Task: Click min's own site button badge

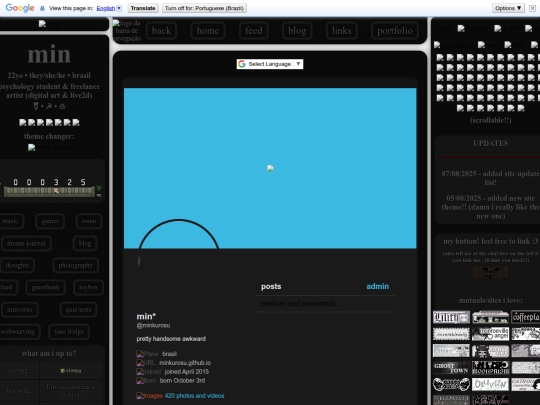Action: pos(490,272)
